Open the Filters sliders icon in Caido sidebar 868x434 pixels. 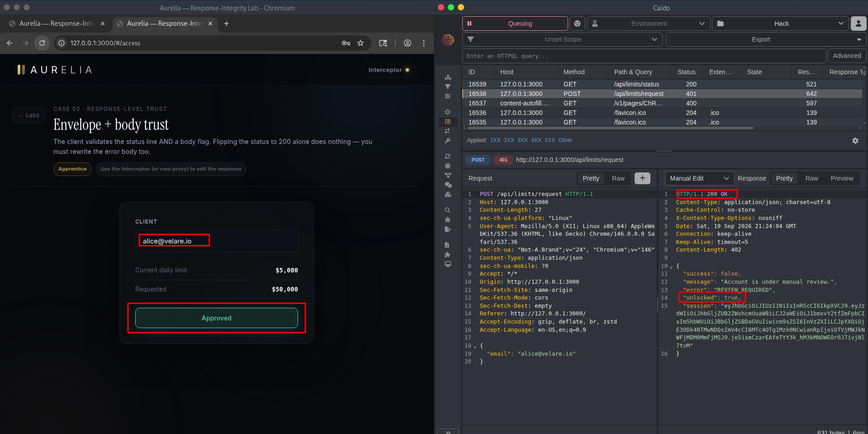[448, 96]
